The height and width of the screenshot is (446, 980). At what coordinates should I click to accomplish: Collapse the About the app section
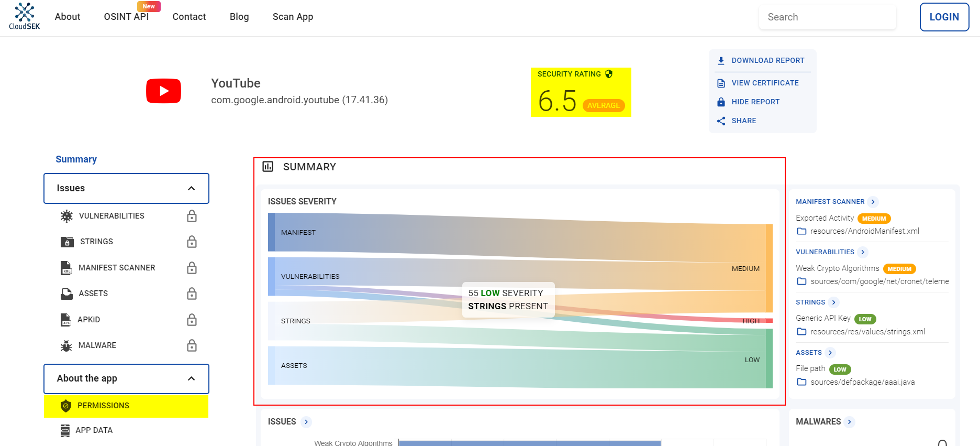click(x=192, y=378)
